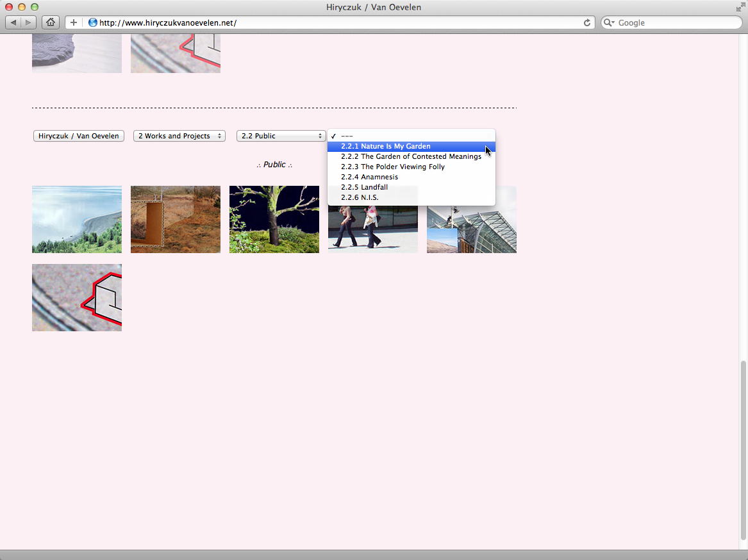Open the Home page icon
Screen dimensions: 748x560
click(50, 22)
